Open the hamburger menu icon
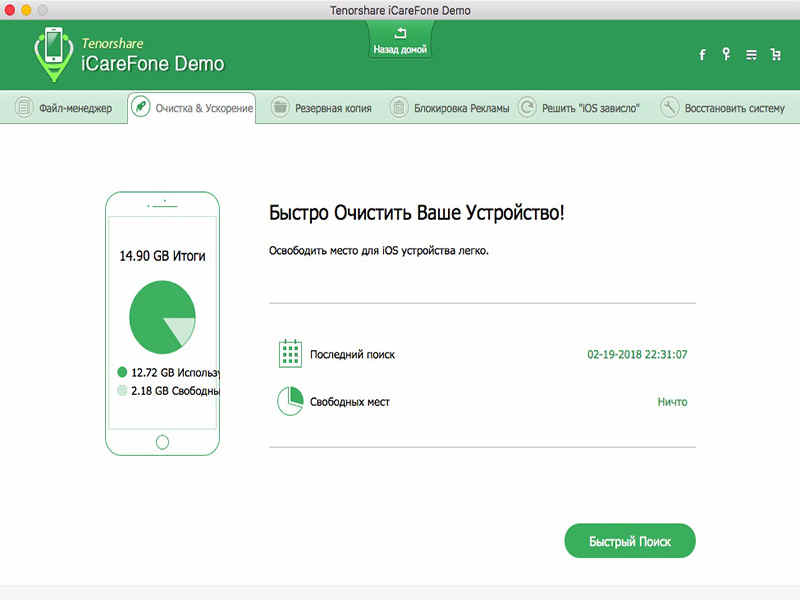The height and width of the screenshot is (600, 800). click(x=751, y=55)
